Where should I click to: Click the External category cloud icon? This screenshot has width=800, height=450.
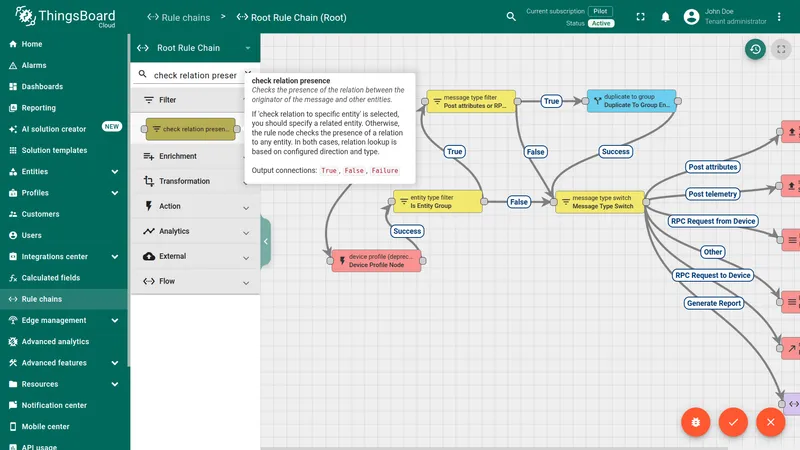click(x=148, y=256)
